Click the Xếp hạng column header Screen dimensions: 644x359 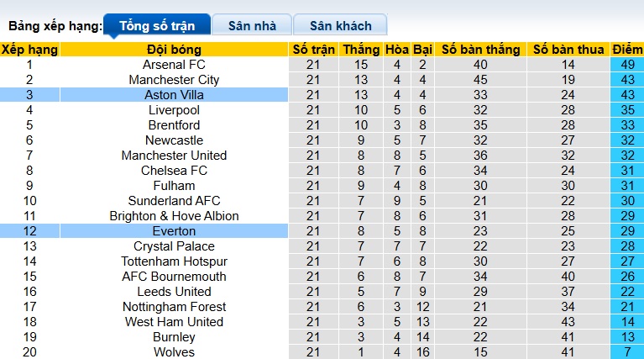[x=29, y=50]
